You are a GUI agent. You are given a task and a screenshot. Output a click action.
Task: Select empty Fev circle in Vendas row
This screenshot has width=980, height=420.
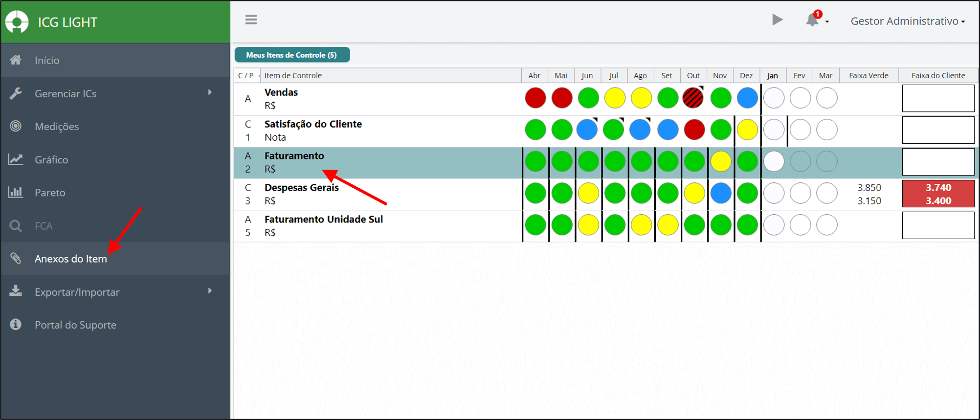(800, 98)
